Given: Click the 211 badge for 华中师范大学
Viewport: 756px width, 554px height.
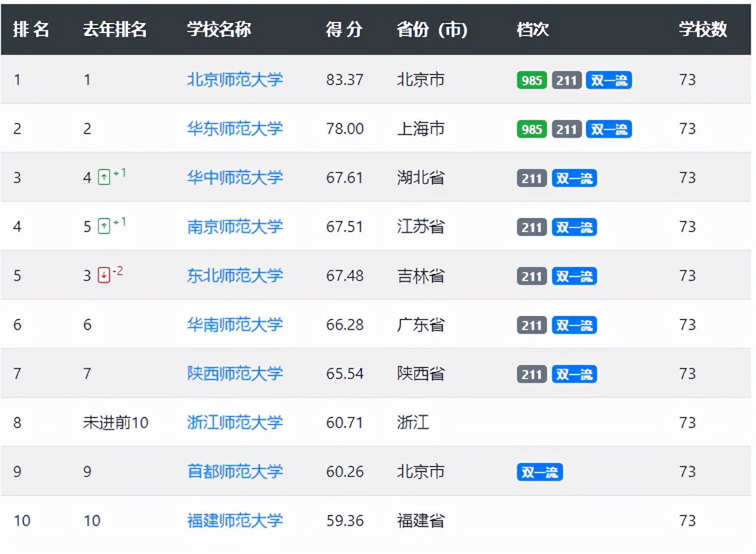Looking at the screenshot, I should coord(531,178).
